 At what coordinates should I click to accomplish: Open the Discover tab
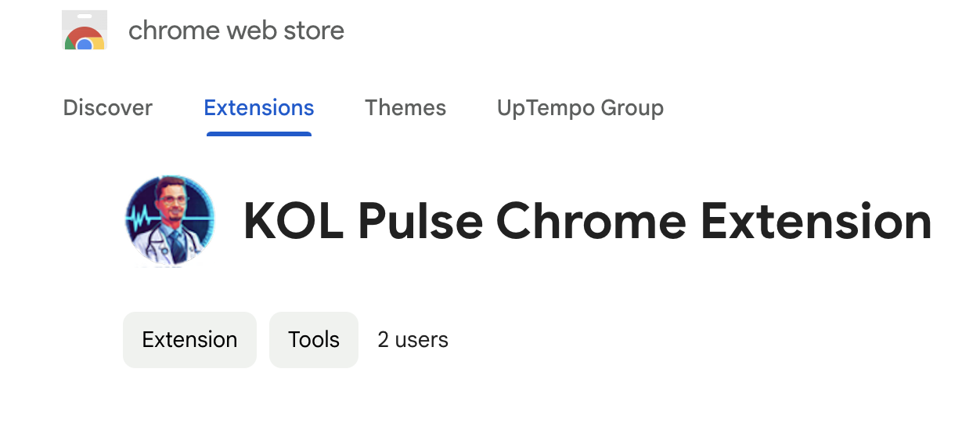pos(108,108)
